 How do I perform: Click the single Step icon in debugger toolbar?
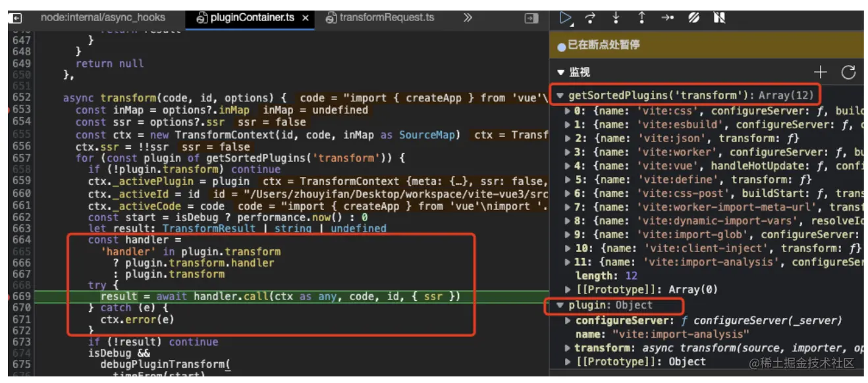[x=666, y=18]
